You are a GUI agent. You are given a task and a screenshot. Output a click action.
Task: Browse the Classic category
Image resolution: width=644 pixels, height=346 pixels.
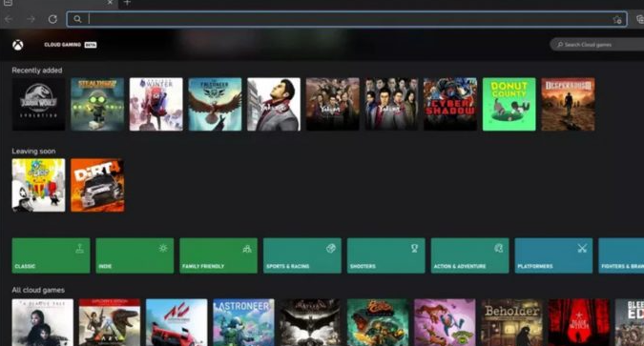[51, 255]
